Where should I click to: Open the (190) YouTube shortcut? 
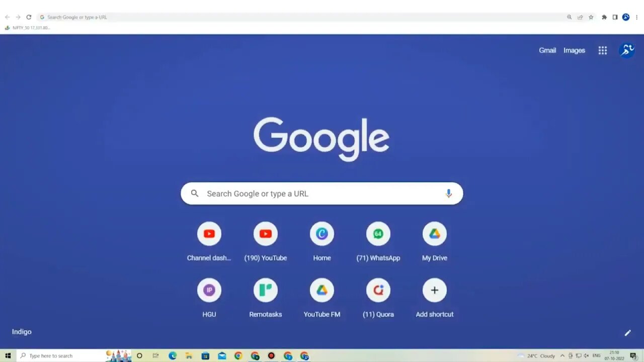pos(266,242)
